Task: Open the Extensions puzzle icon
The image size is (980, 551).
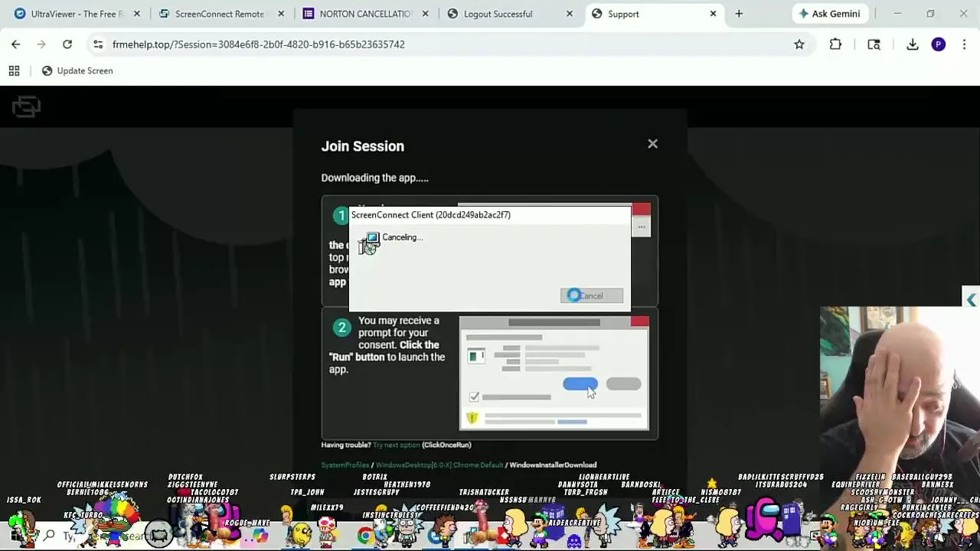Action: 835,44
